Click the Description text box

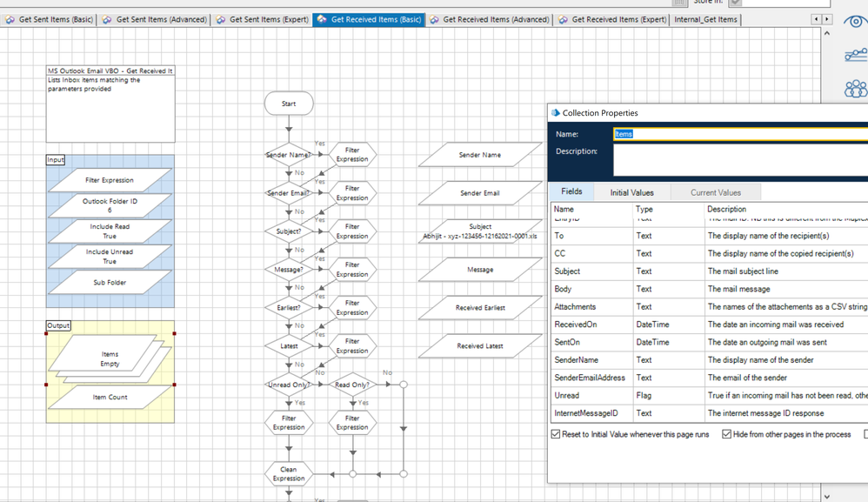(x=739, y=160)
